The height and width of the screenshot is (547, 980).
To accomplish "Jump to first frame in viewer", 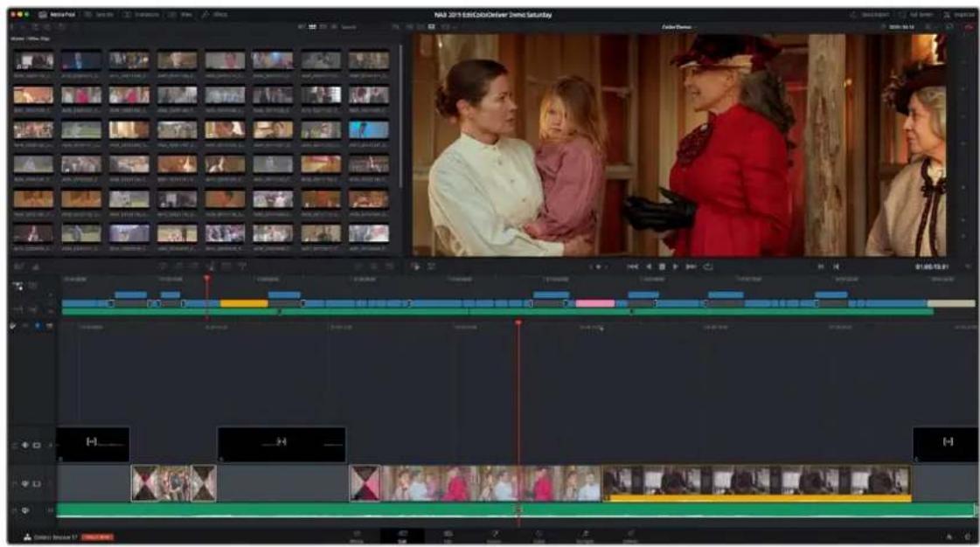I will pos(633,267).
